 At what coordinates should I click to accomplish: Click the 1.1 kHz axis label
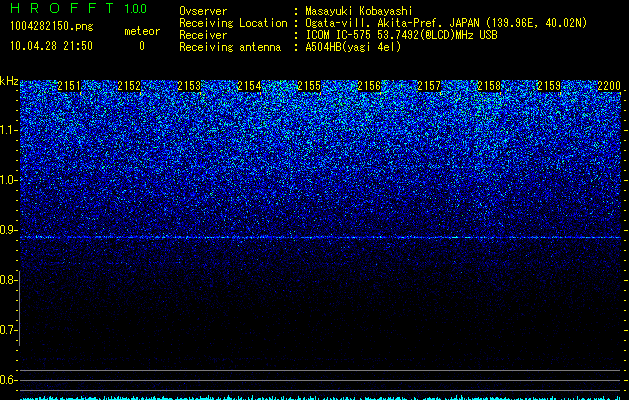pos(7,130)
